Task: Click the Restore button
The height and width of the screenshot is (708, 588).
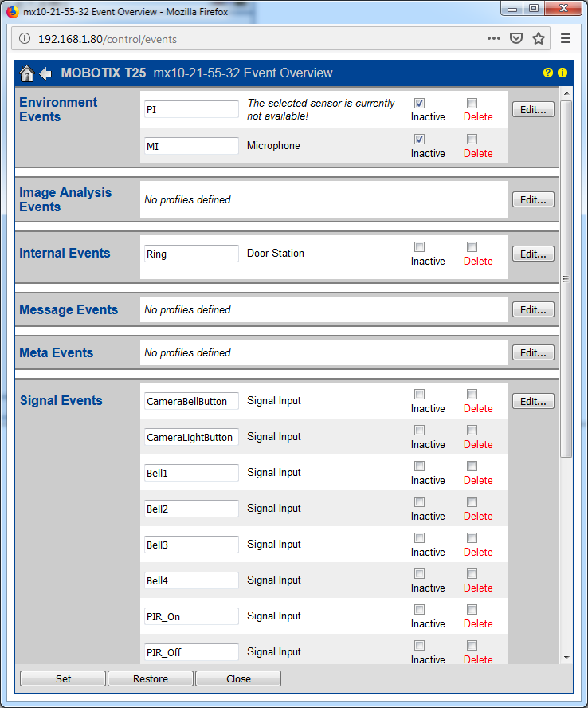Action: 151,678
